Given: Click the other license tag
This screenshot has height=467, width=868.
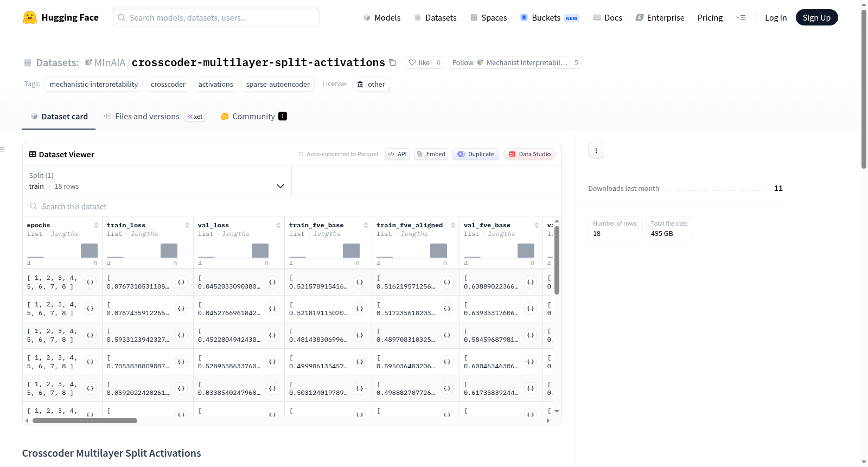Looking at the screenshot, I should tap(372, 84).
